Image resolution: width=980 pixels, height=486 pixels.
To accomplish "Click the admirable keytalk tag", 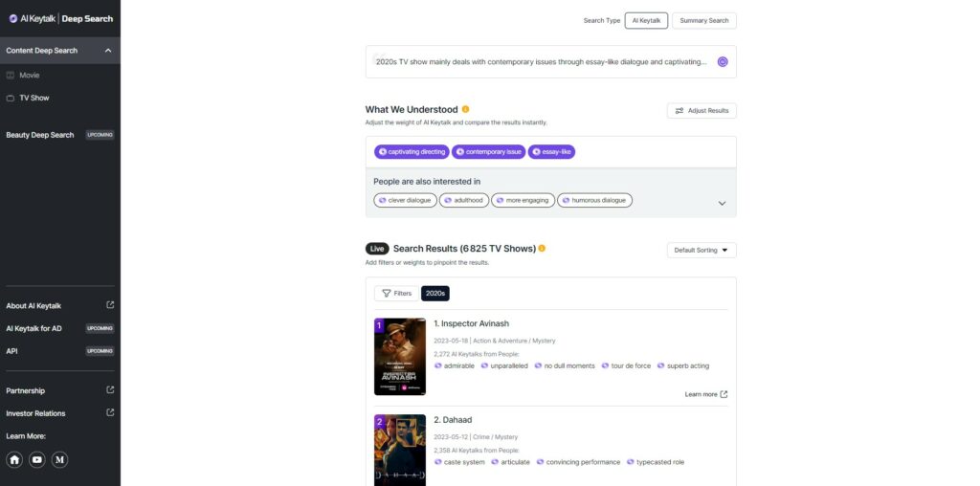I will (x=455, y=366).
